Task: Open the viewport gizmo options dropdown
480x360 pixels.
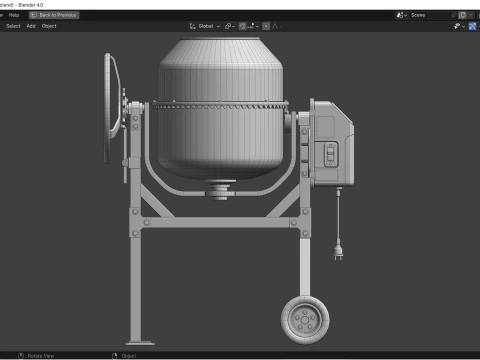Action: pyautogui.click(x=459, y=26)
